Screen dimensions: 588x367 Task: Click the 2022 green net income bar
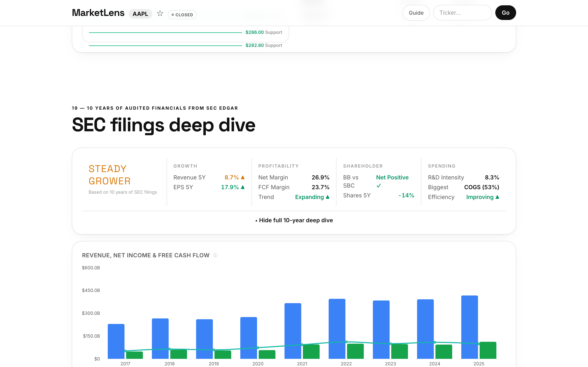tap(355, 351)
